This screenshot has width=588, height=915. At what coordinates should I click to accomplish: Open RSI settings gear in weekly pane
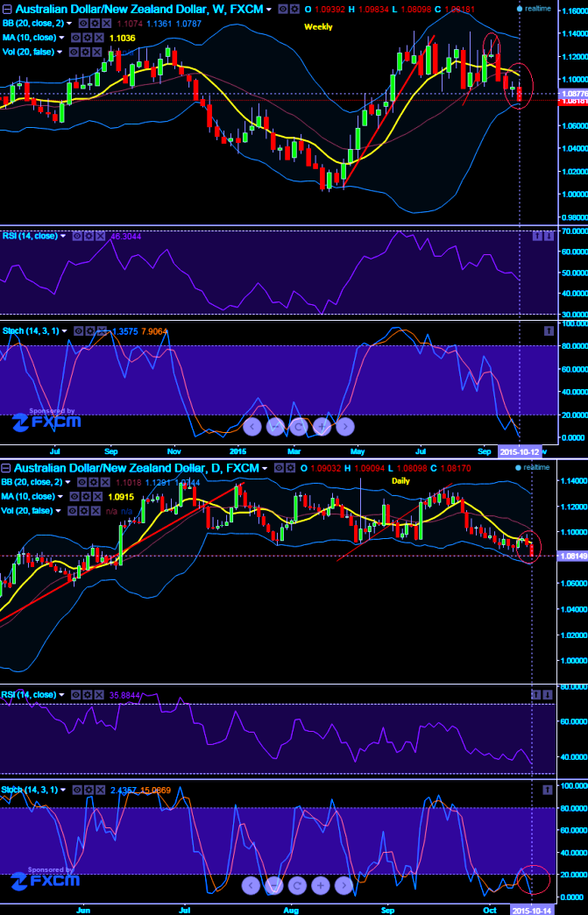[x=87, y=236]
